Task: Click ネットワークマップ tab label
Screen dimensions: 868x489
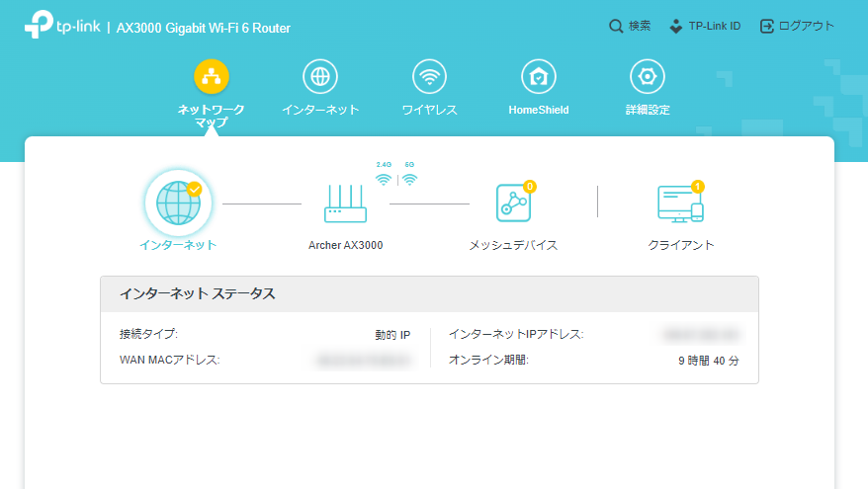Action: coord(211,116)
